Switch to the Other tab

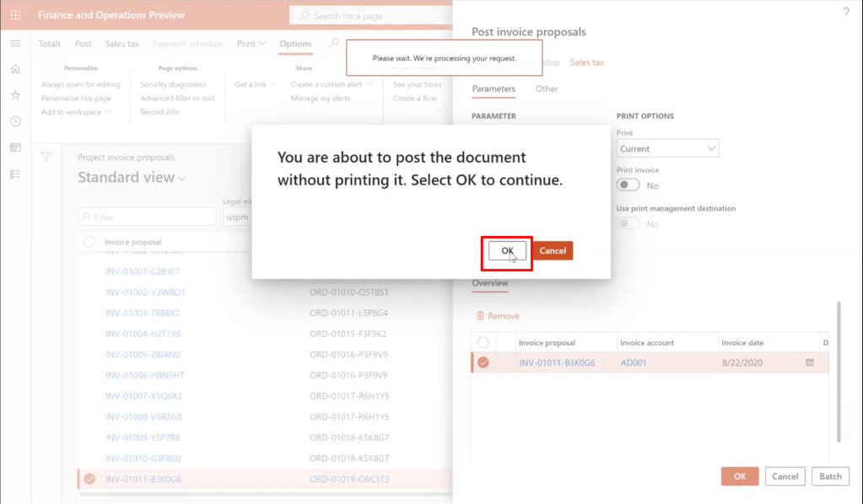click(x=547, y=88)
